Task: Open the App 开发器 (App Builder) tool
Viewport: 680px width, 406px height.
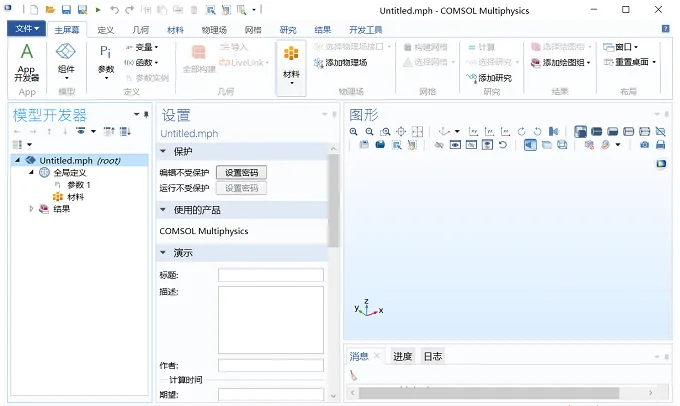Action: pos(26,63)
